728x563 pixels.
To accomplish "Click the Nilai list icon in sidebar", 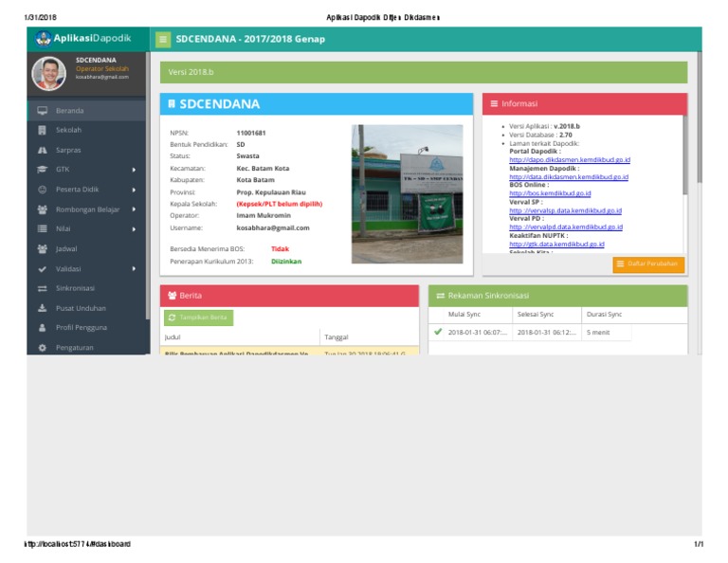I will coord(43,228).
